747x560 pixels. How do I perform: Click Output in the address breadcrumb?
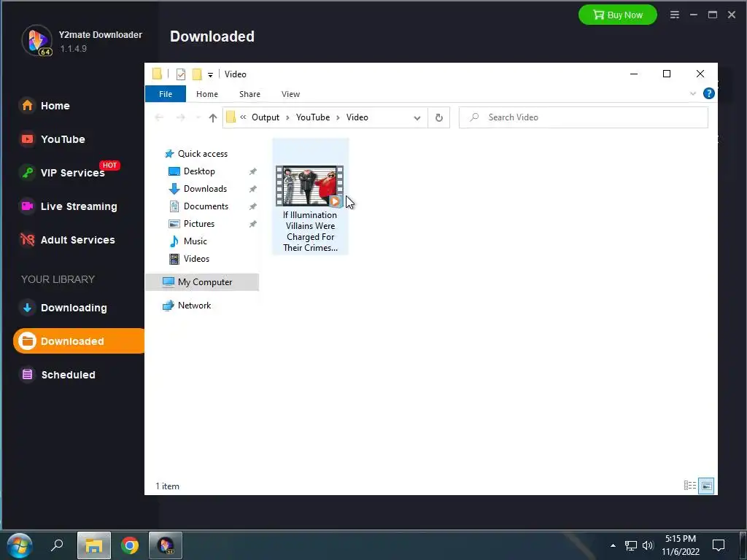click(x=266, y=117)
